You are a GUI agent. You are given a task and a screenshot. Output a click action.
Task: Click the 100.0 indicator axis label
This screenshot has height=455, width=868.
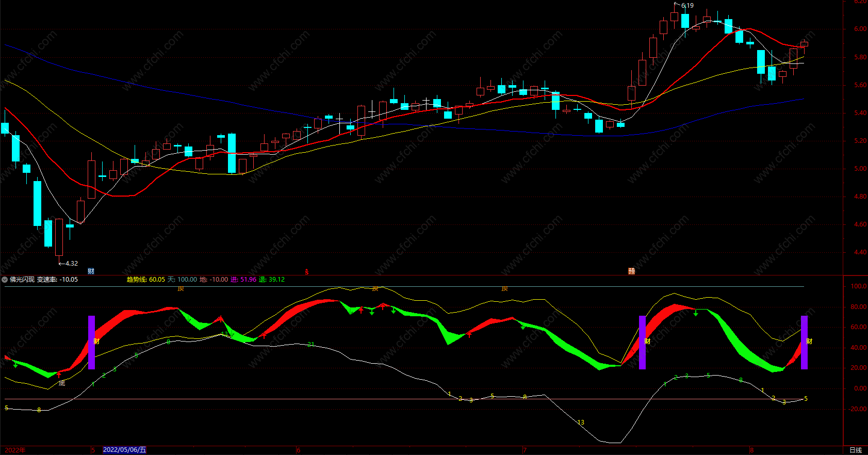[859, 286]
